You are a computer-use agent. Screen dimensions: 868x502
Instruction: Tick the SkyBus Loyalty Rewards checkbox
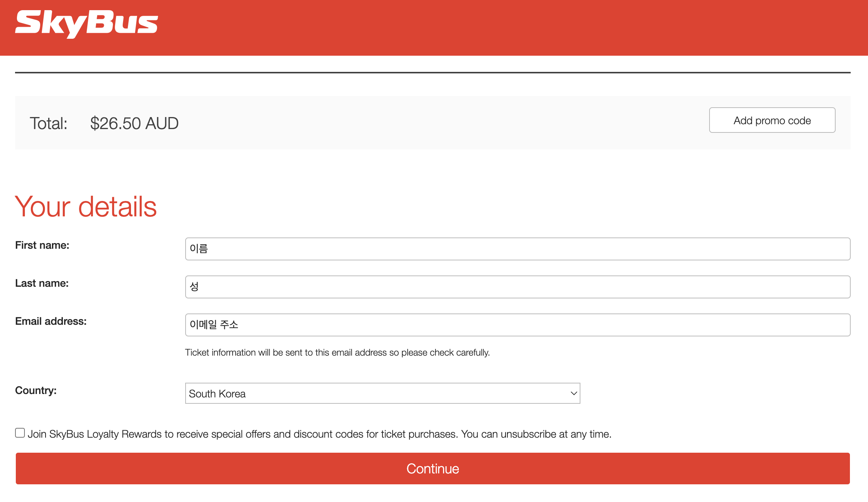[20, 433]
